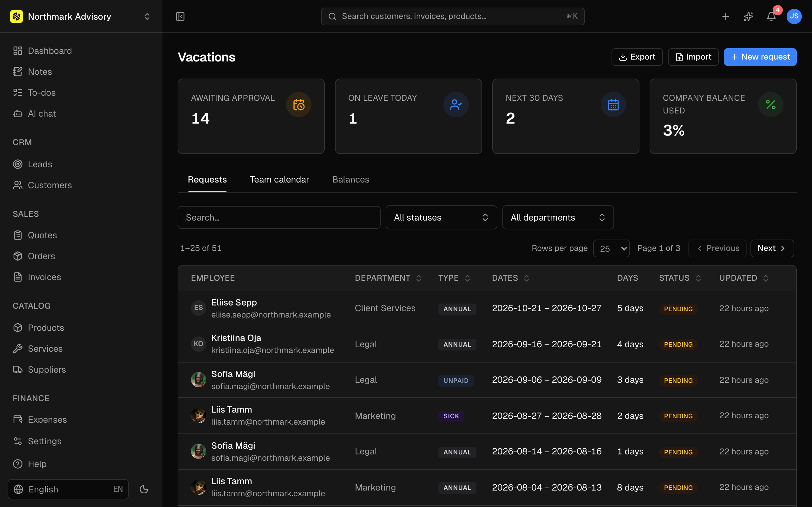This screenshot has height=507, width=812.
Task: Expand the All departments filter
Action: (x=558, y=217)
